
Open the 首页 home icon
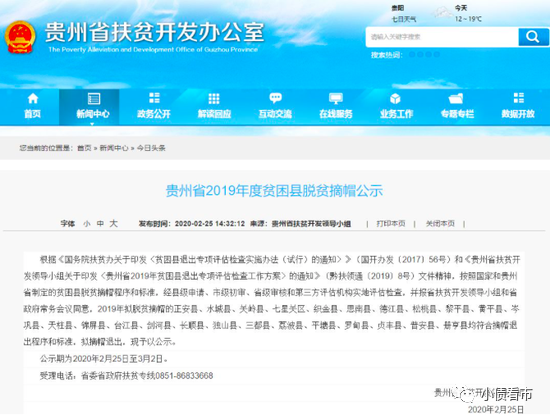pyautogui.click(x=33, y=98)
